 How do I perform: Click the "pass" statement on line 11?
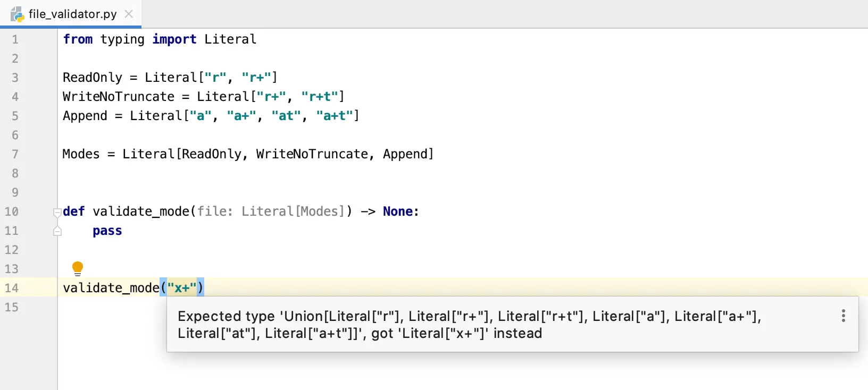pyautogui.click(x=107, y=231)
